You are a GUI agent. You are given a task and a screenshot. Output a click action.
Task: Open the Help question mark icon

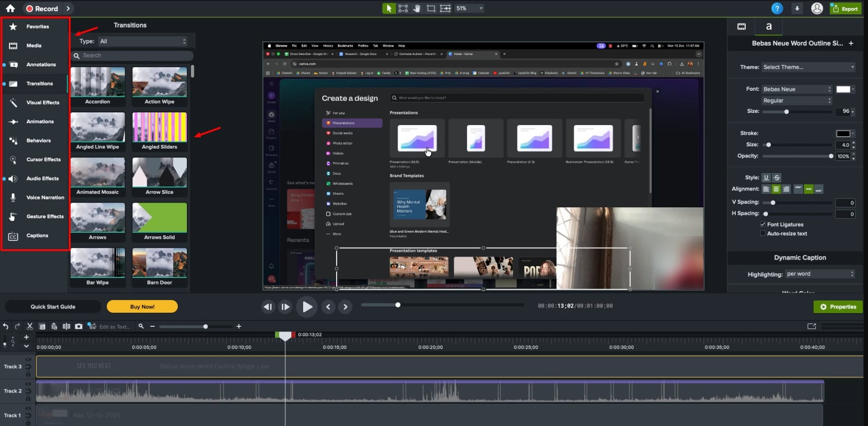point(777,8)
